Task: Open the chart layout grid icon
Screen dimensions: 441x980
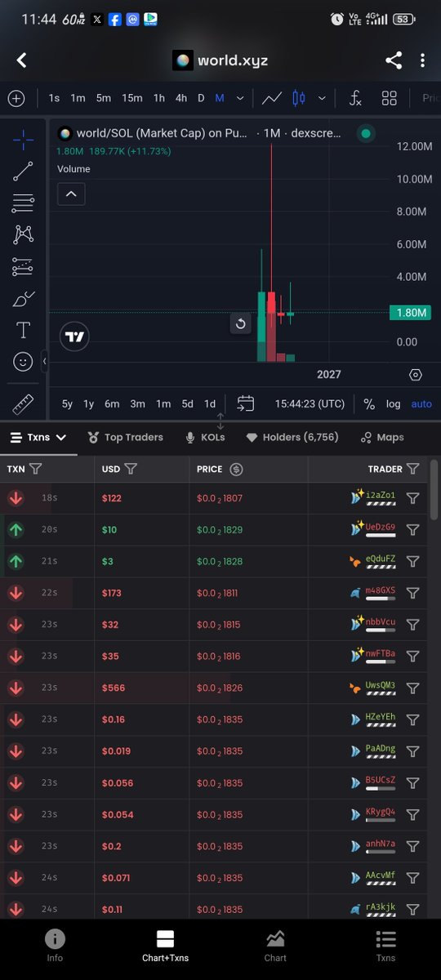Action: pos(390,98)
